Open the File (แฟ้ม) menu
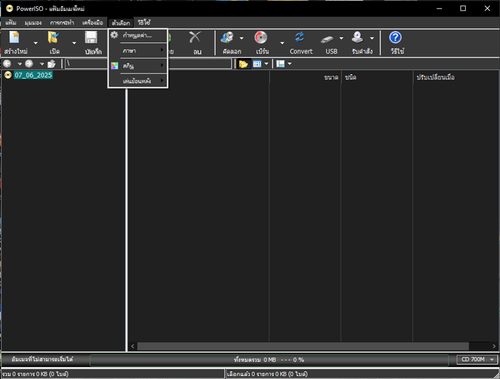The height and width of the screenshot is (379, 500). 11,23
